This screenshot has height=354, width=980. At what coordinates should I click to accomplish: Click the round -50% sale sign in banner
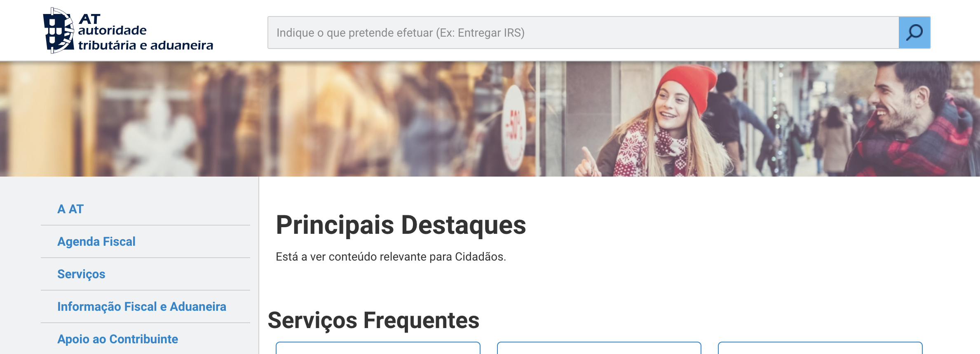[x=514, y=128]
